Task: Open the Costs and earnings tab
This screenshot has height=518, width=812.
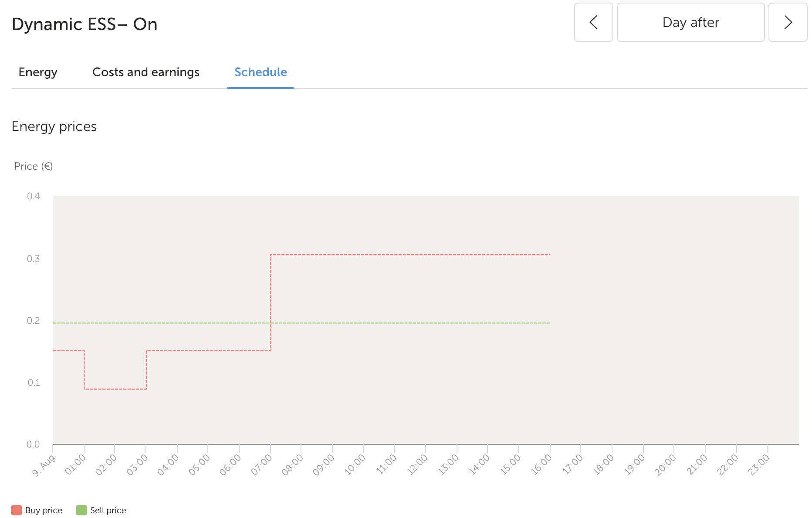Action: tap(146, 72)
